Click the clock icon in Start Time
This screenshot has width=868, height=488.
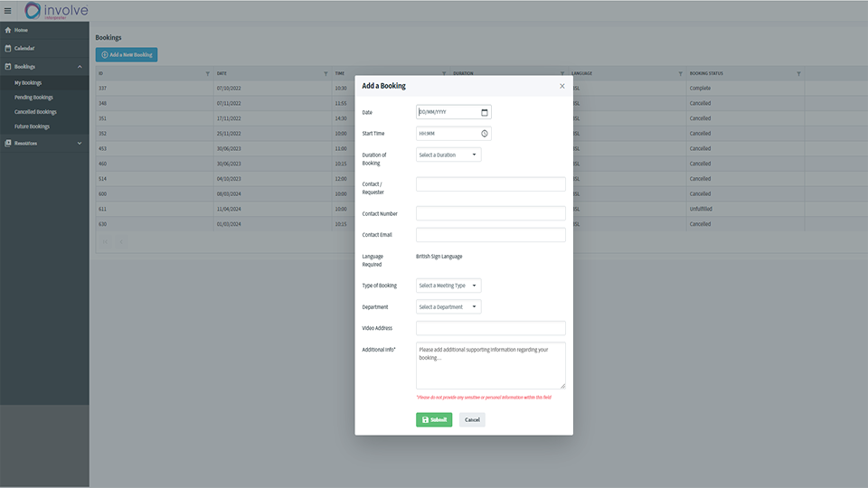[x=485, y=133]
